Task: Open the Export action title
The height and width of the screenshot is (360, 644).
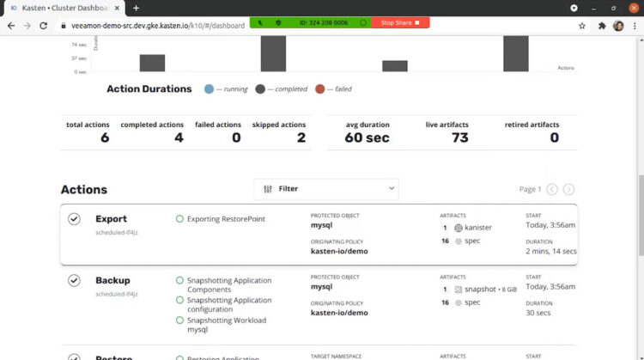Action: pos(111,218)
